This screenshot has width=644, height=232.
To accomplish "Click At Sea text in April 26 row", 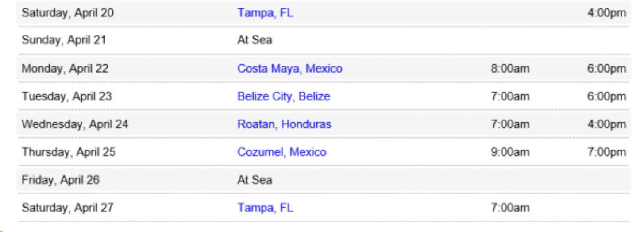I will pyautogui.click(x=254, y=180).
